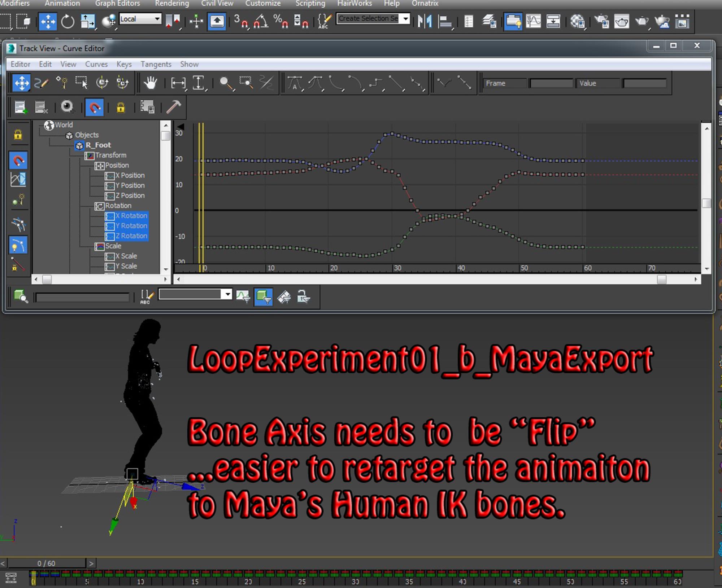Collapse the World tree node
The image size is (722, 588).
click(49, 125)
